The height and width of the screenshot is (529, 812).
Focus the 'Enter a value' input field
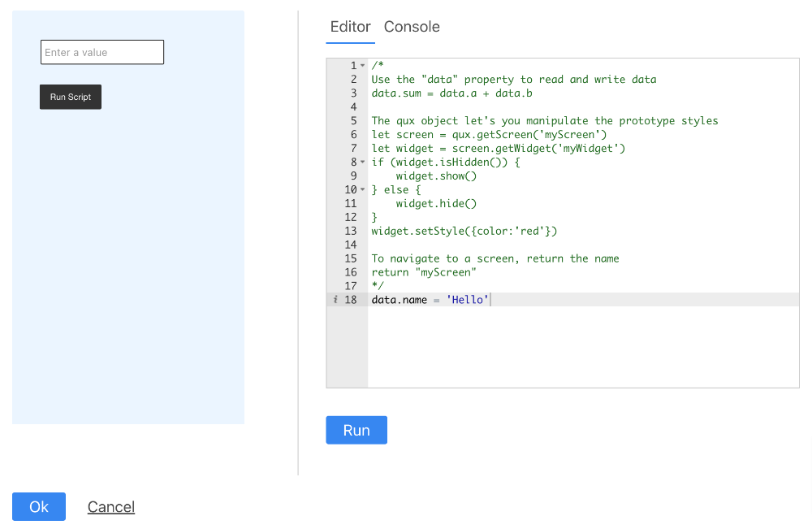coord(102,53)
